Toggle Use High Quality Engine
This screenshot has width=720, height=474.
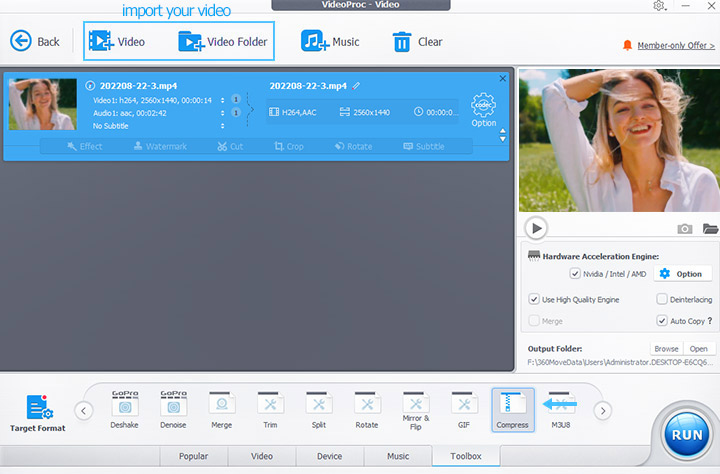point(534,299)
